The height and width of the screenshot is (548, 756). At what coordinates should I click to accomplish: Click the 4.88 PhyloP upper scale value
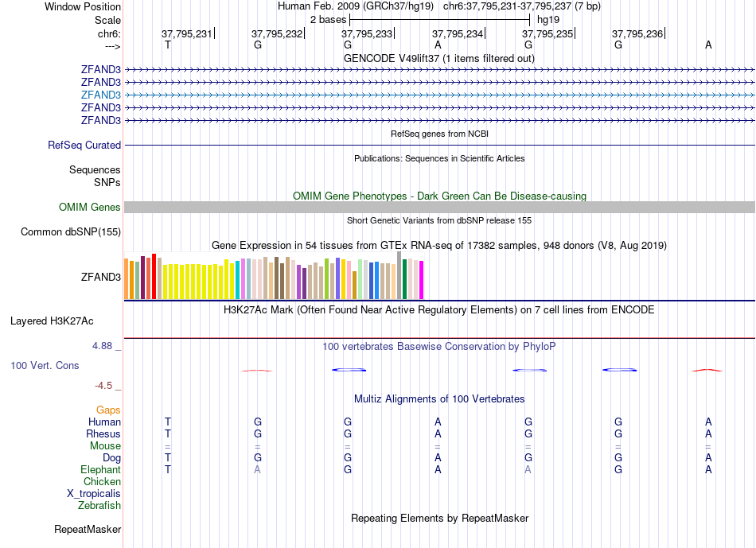[102, 345]
